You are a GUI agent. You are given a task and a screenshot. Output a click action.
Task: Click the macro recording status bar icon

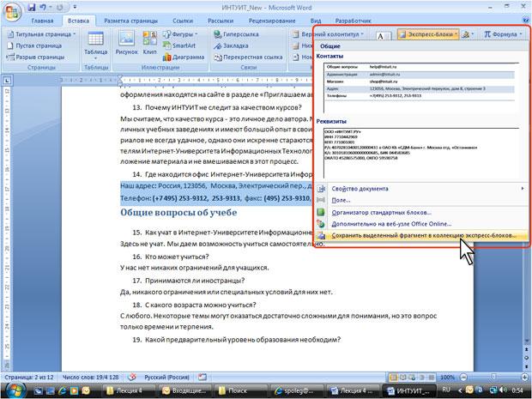click(x=203, y=377)
